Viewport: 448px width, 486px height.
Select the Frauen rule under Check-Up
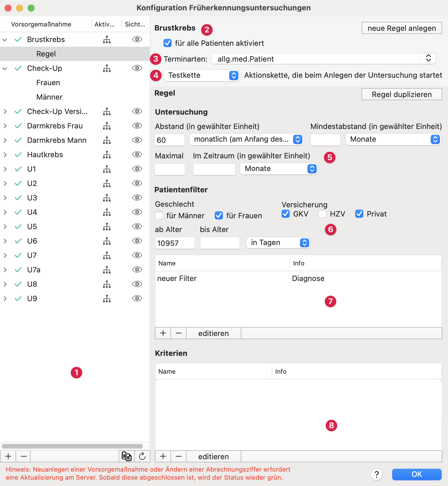pos(48,83)
